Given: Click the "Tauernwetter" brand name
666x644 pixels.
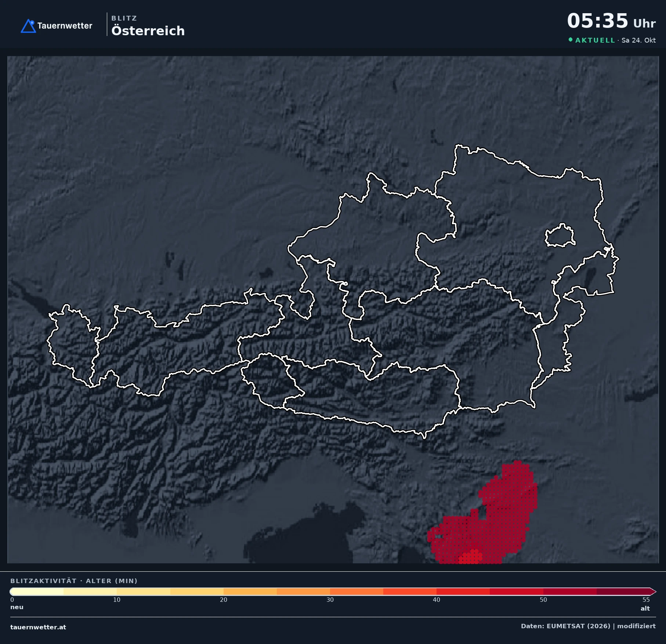Looking at the screenshot, I should (x=65, y=26).
